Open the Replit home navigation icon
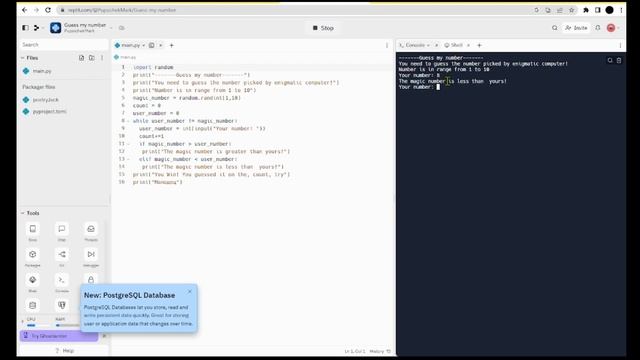 point(37,28)
